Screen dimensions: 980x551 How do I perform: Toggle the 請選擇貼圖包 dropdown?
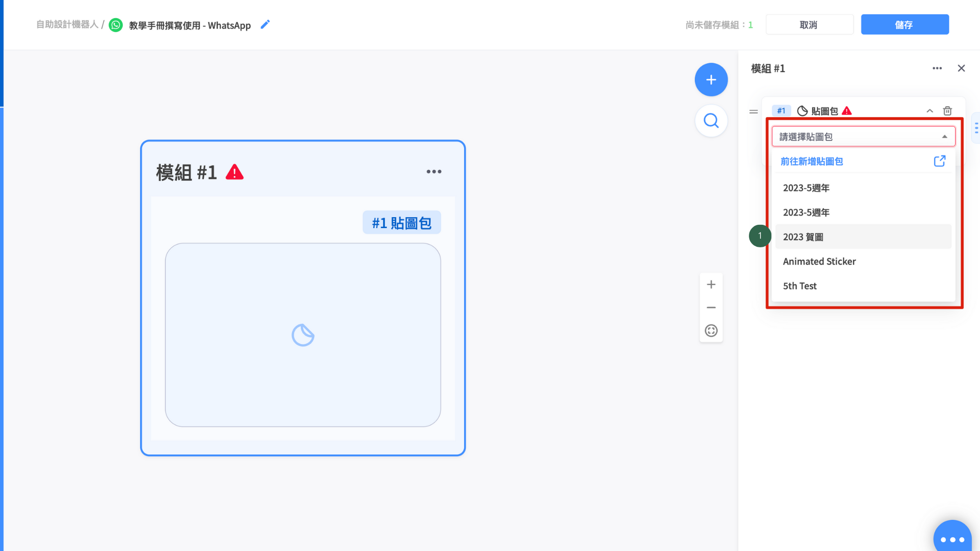[x=863, y=137]
